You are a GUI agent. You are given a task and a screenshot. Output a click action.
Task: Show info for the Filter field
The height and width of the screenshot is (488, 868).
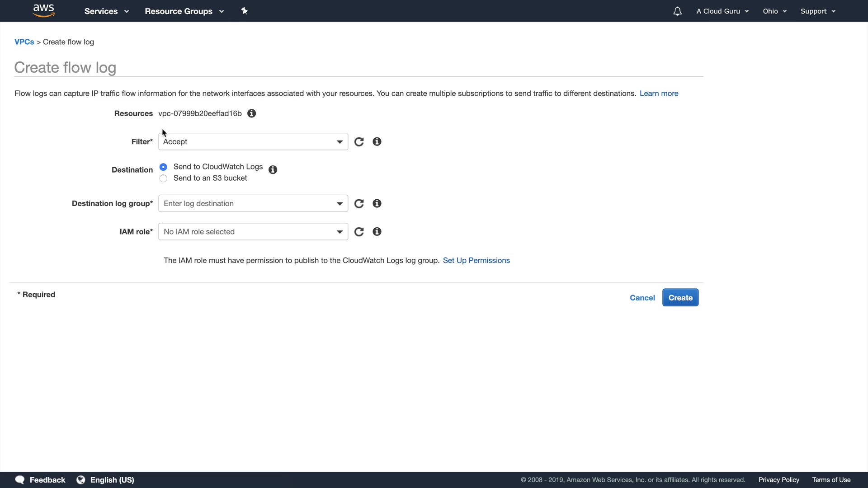click(x=377, y=142)
